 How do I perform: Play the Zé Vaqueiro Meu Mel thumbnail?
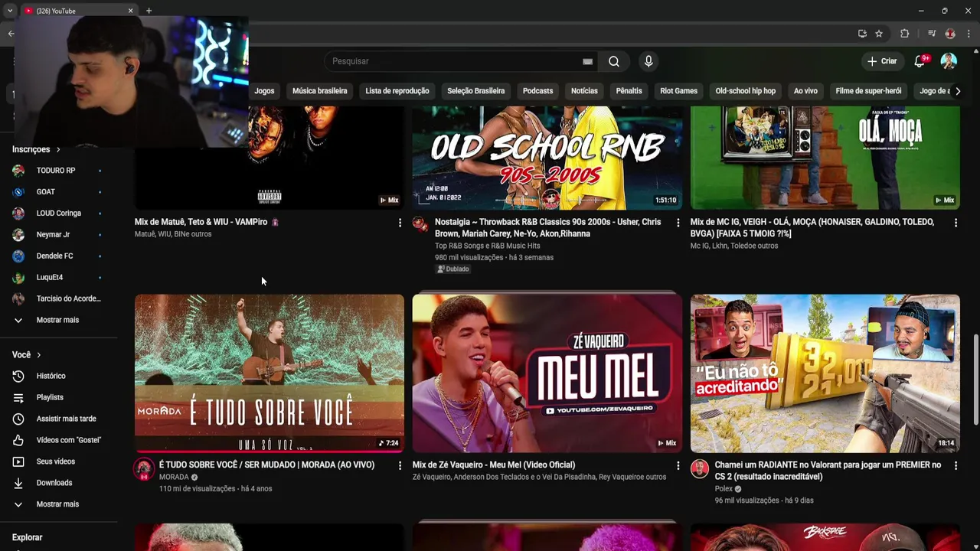pyautogui.click(x=547, y=373)
